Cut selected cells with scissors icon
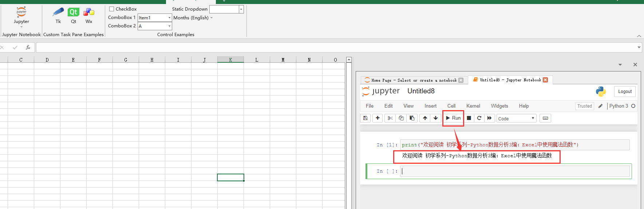Screen dimensions: 644x209 pyautogui.click(x=390, y=118)
